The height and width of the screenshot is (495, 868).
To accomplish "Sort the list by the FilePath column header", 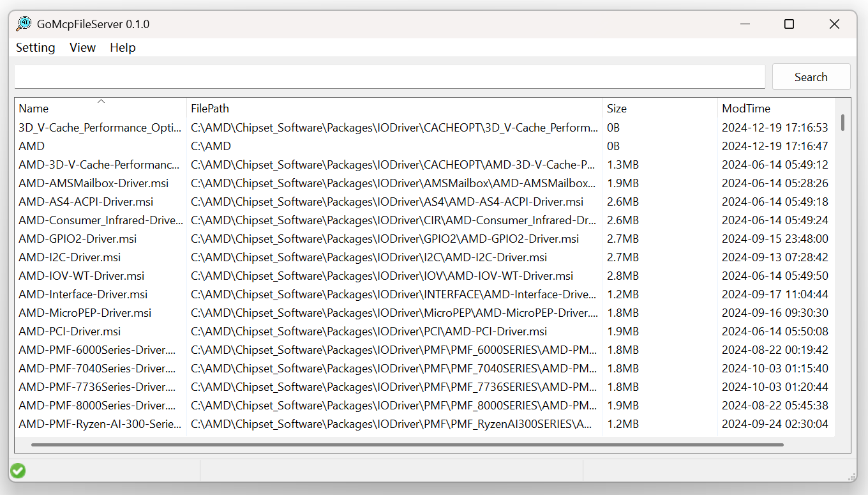I will point(394,109).
